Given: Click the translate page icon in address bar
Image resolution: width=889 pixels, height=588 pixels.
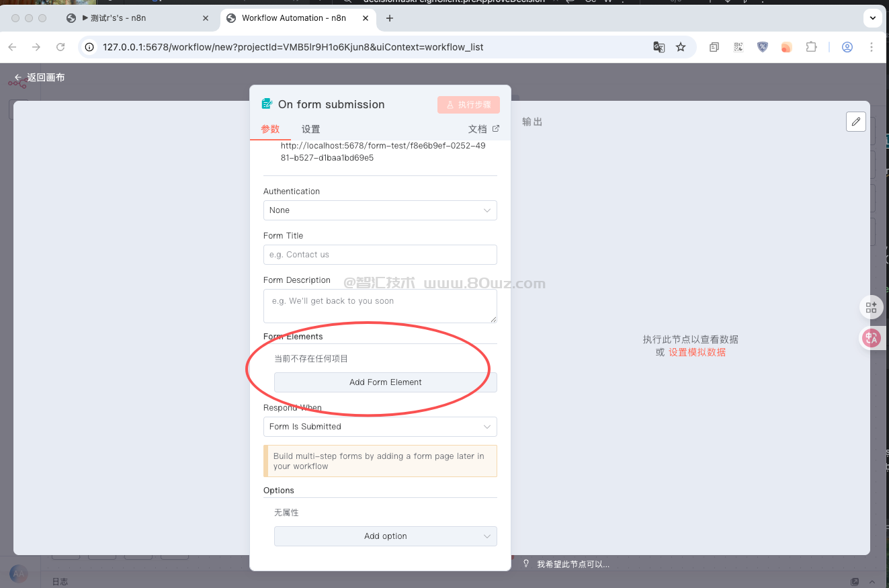Looking at the screenshot, I should pos(659,47).
